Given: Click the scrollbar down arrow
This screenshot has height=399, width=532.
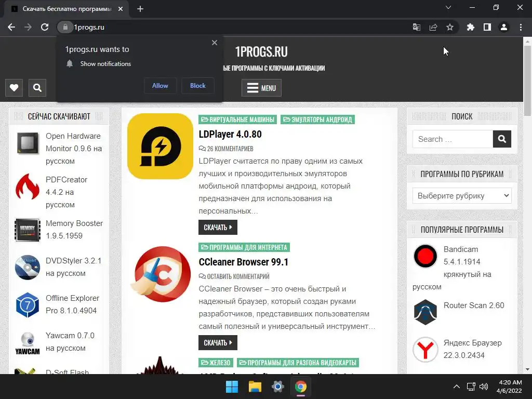Looking at the screenshot, I should 527,369.
